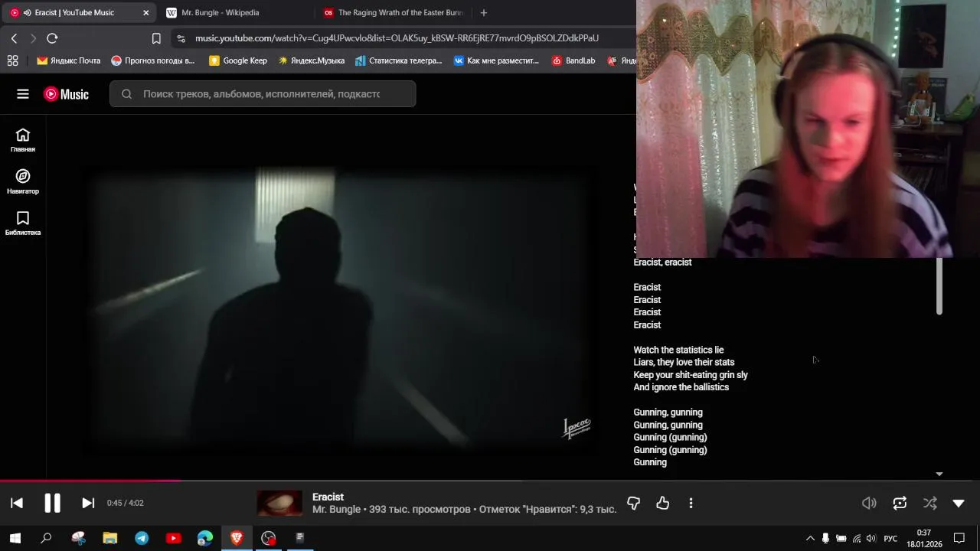Click the lyrics scrollbar down arrow
The height and width of the screenshot is (551, 980).
tap(939, 474)
